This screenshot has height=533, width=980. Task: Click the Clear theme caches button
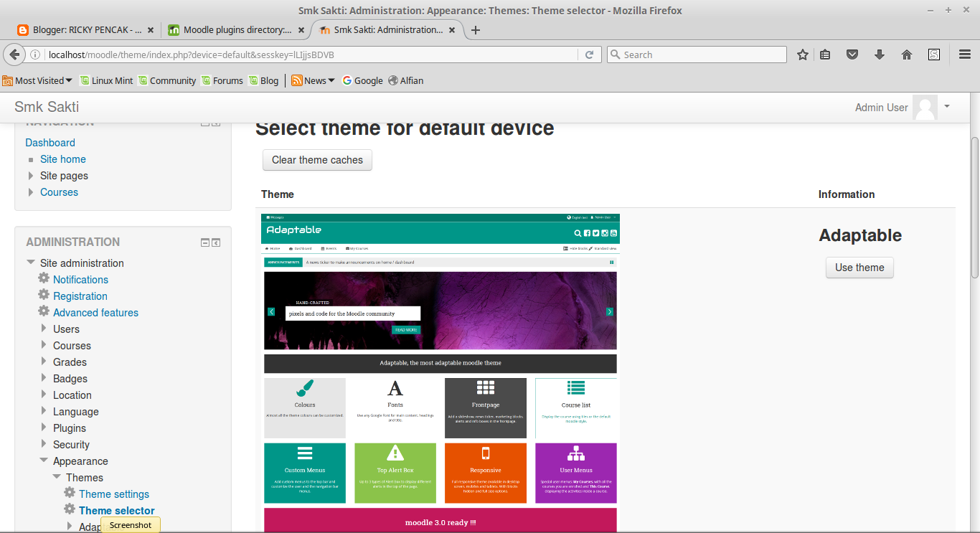(x=317, y=160)
